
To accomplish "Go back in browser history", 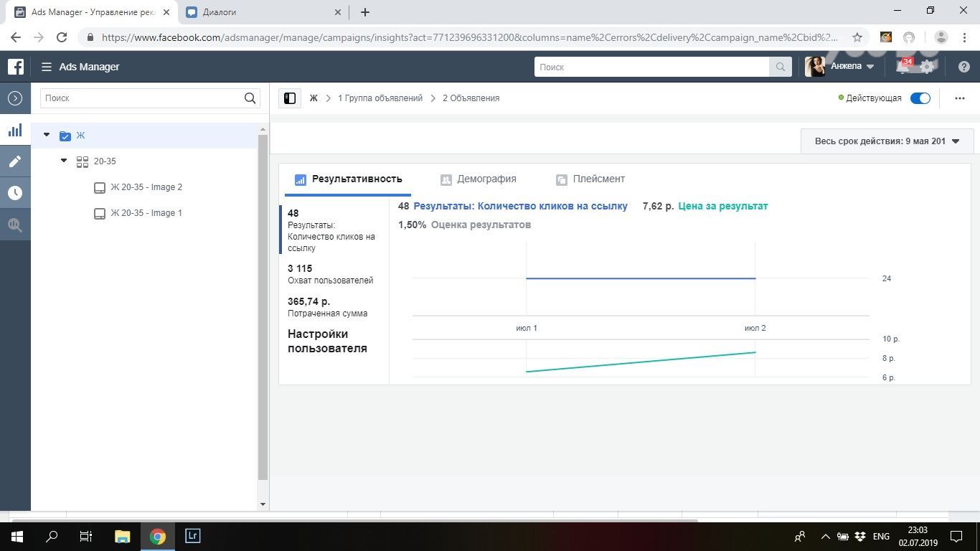I will [x=16, y=37].
